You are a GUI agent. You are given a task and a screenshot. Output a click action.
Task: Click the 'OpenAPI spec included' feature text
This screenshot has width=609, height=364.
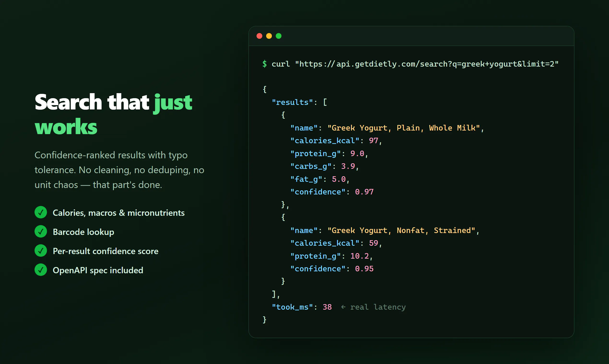[x=98, y=270]
